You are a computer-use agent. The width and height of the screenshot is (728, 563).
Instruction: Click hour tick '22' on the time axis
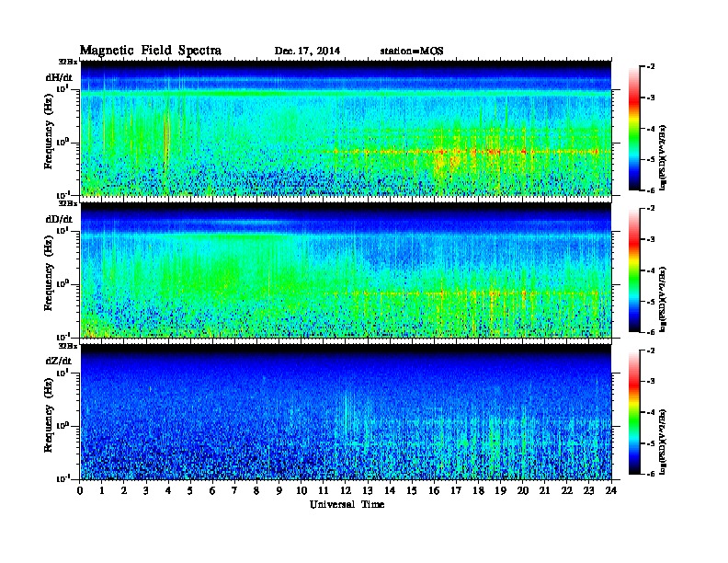[x=567, y=491]
